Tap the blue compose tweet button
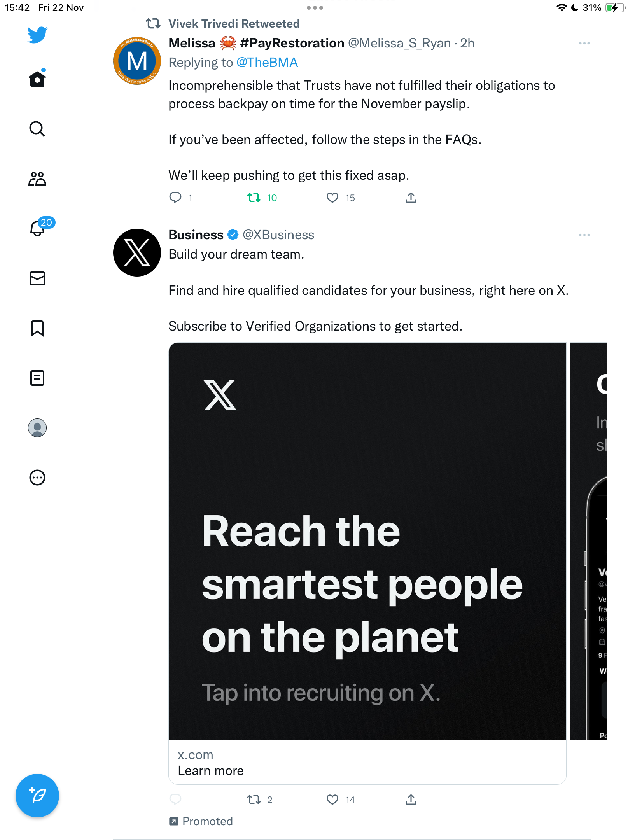This screenshot has height=840, width=630. [x=37, y=796]
